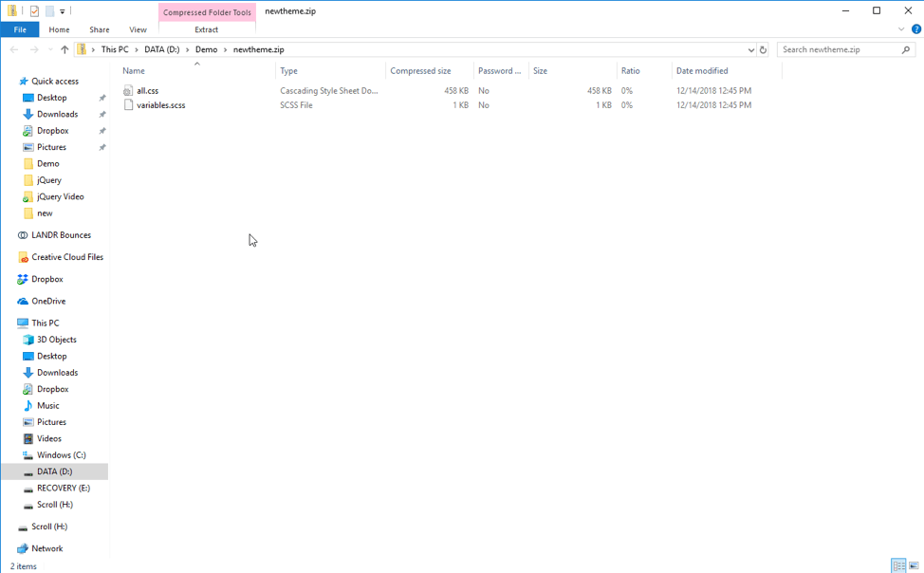Image resolution: width=924 pixels, height=573 pixels.
Task: Open the jQuery Video folder
Action: [x=60, y=197]
